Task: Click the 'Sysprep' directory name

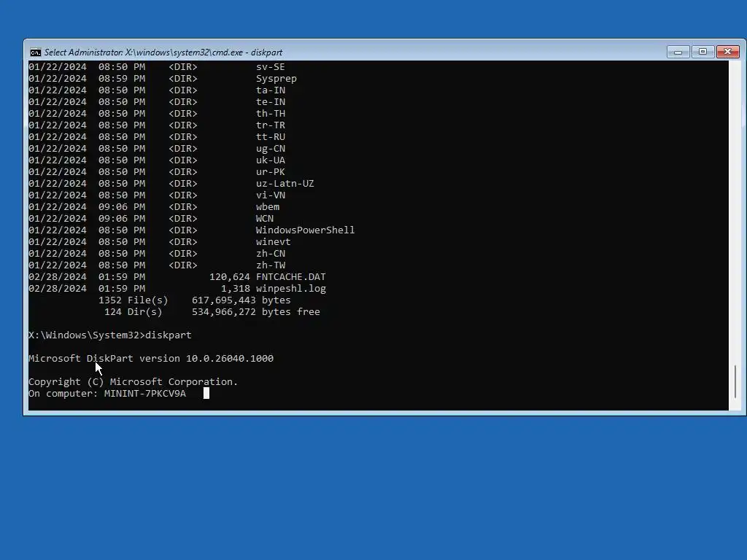Action: pyautogui.click(x=276, y=79)
